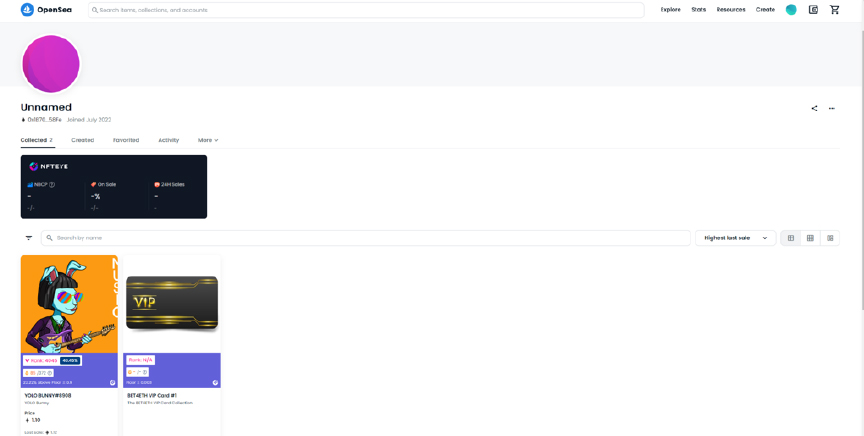
Task: Switch to the mosaic layout view
Action: pos(830,238)
